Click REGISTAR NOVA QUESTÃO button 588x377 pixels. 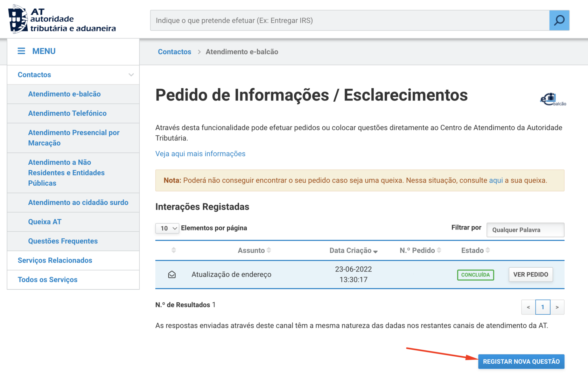[521, 362]
